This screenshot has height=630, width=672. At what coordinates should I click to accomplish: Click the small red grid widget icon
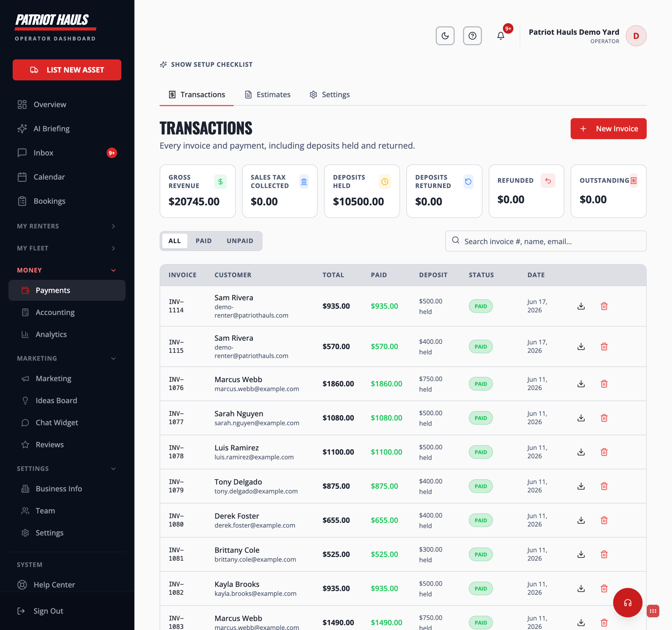pos(653,611)
